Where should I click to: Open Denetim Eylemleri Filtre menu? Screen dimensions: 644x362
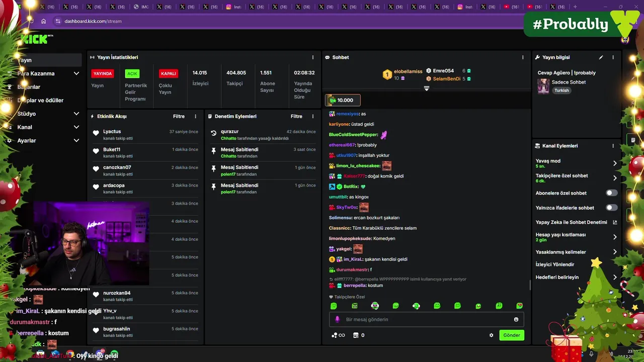click(296, 116)
